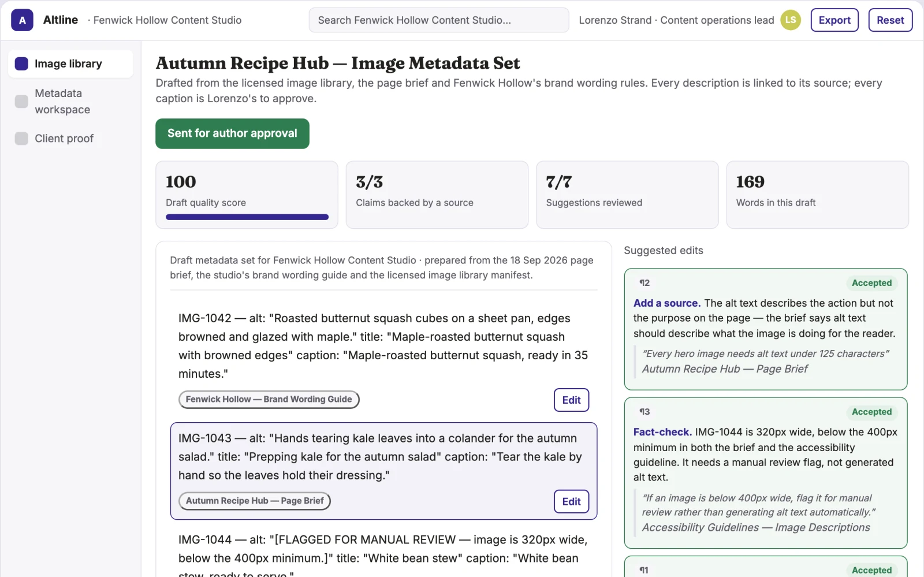924x577 pixels.
Task: Click the Autumn Recipe Hub — Image Metadata Set title
Action: pyautogui.click(x=338, y=63)
